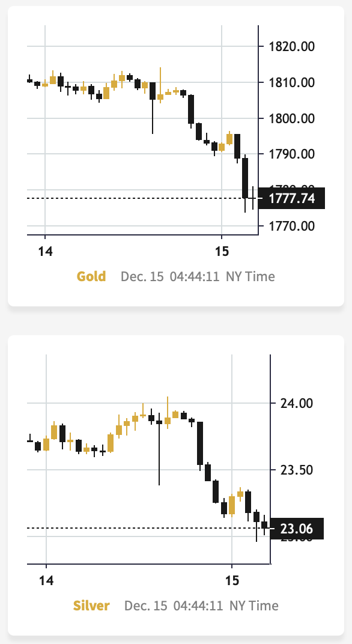Select the 1777.74 current gold price tag

(x=291, y=198)
